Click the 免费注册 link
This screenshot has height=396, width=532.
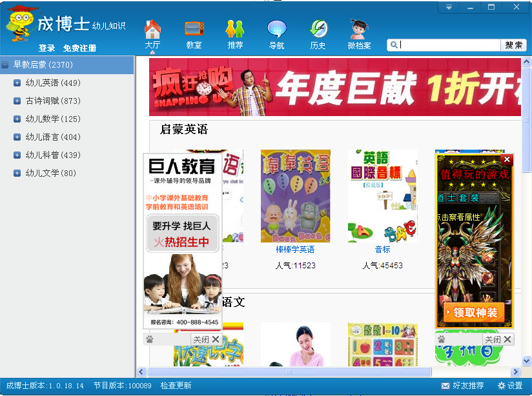point(79,48)
